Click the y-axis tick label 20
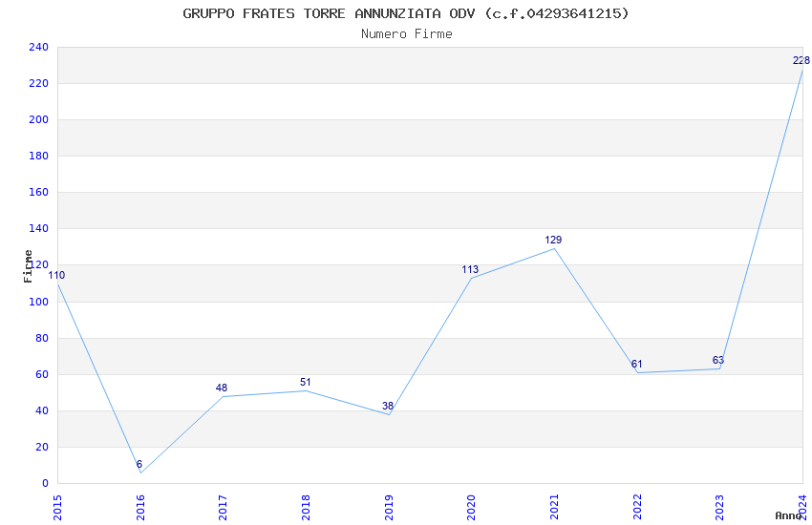Image resolution: width=812 pixels, height=525 pixels. click(x=42, y=447)
